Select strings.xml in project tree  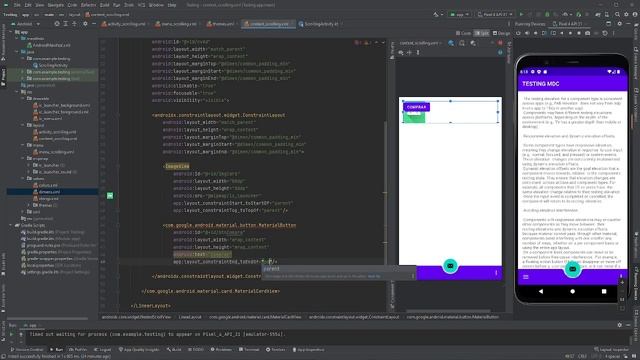click(x=46, y=198)
